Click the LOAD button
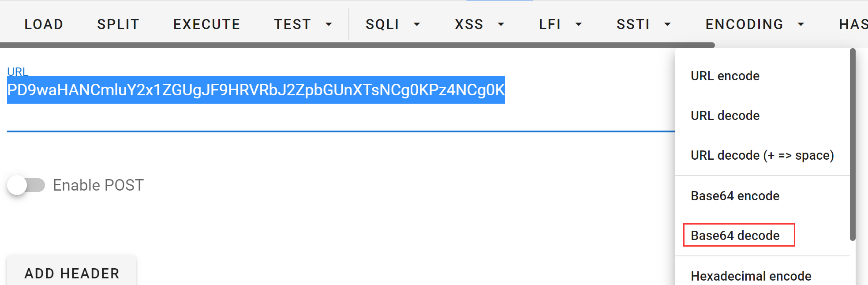 [x=44, y=24]
